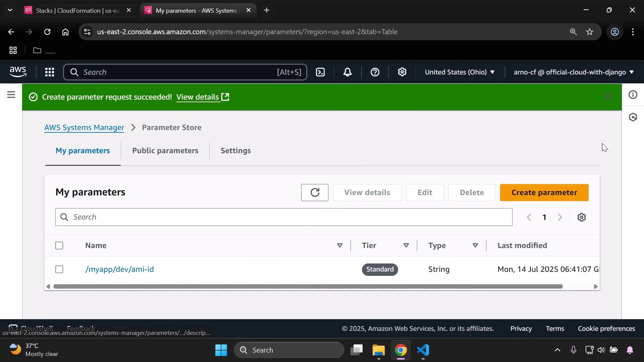Open the table preferences gear icon

(582, 217)
